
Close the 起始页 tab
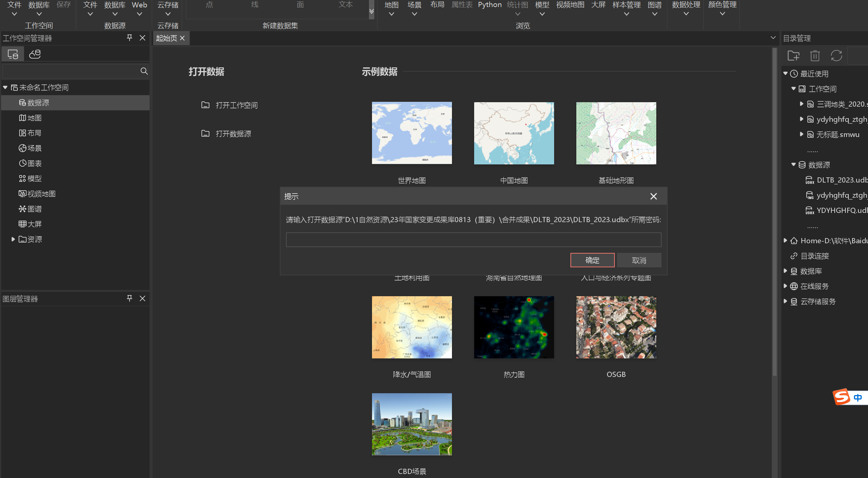(182, 38)
